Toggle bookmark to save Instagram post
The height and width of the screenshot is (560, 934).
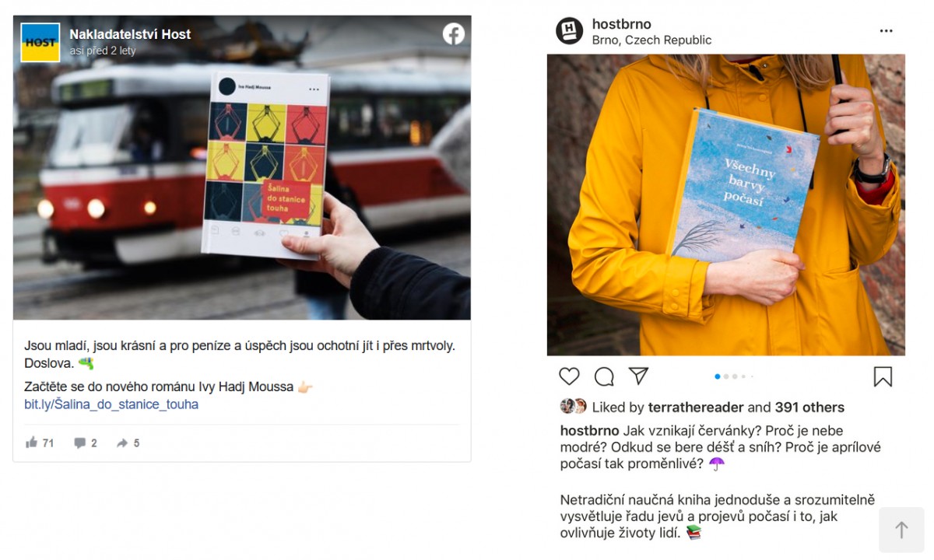click(x=883, y=376)
